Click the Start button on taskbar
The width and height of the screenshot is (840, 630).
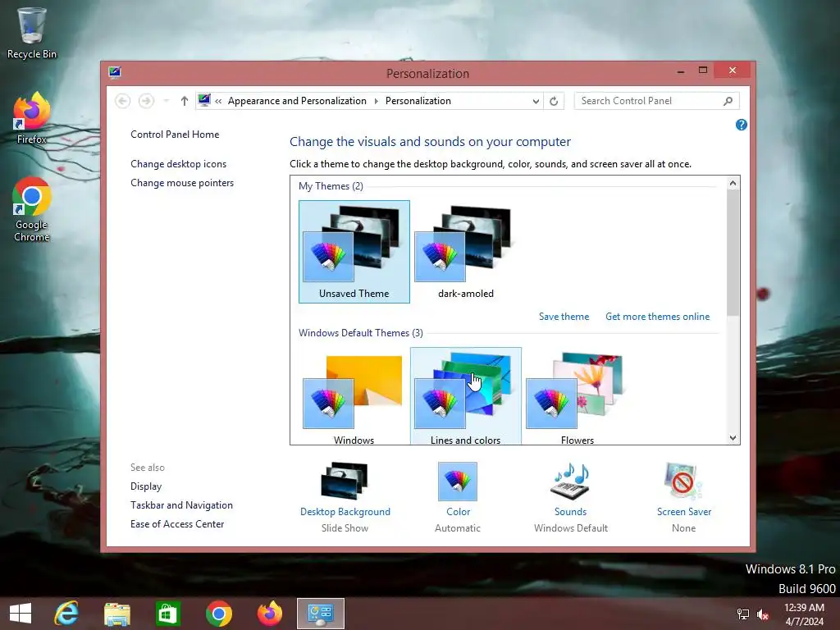(x=21, y=614)
